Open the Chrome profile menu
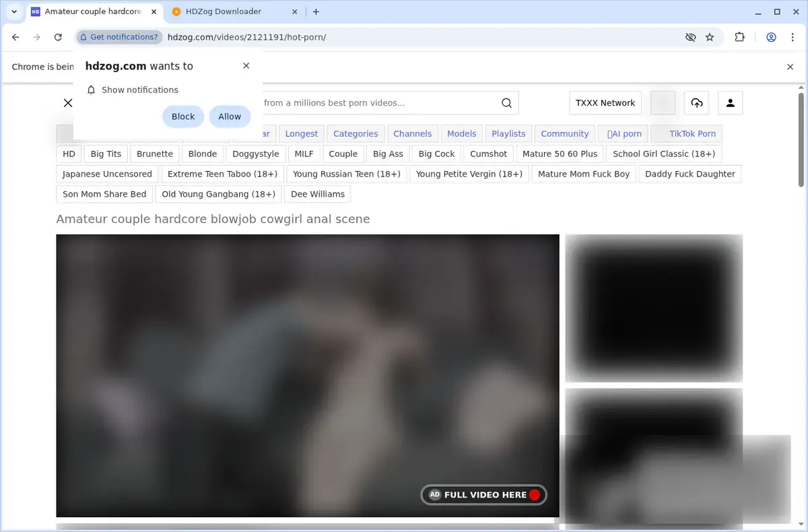 click(771, 37)
